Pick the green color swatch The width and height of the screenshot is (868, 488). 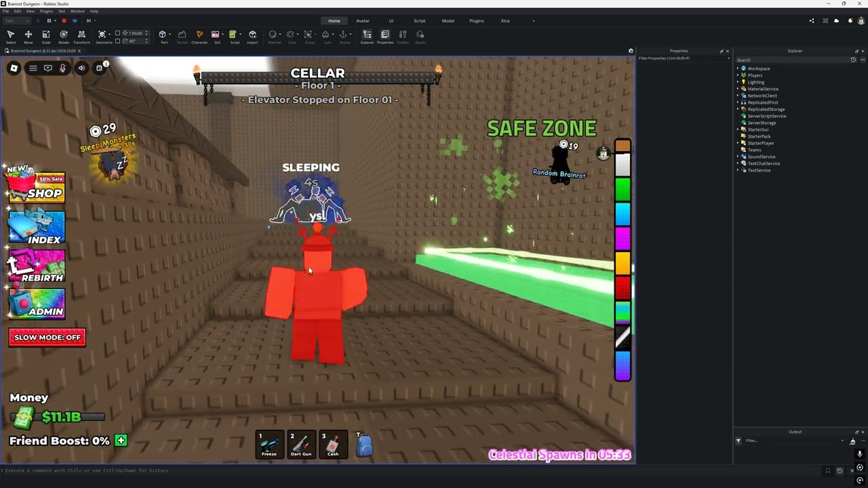tap(623, 188)
